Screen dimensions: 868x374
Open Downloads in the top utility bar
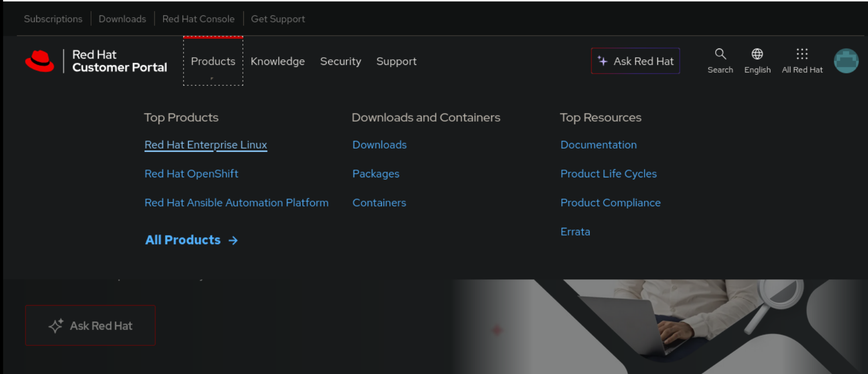[x=122, y=19]
